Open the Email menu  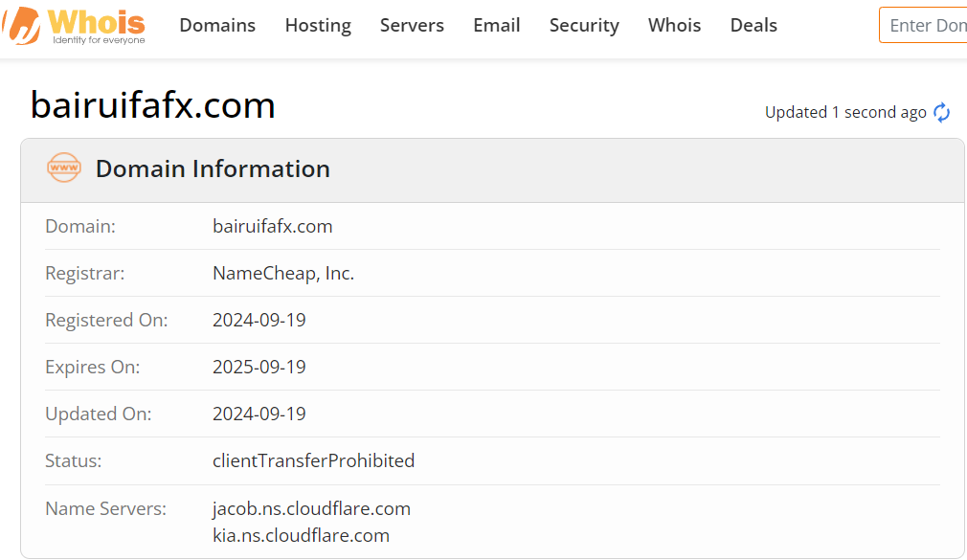[497, 25]
